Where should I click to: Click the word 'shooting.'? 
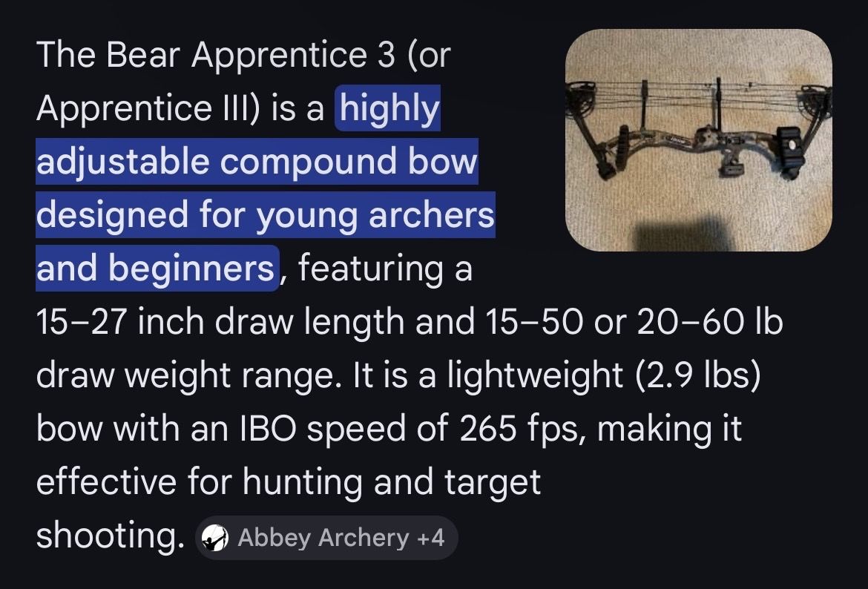tap(110, 536)
